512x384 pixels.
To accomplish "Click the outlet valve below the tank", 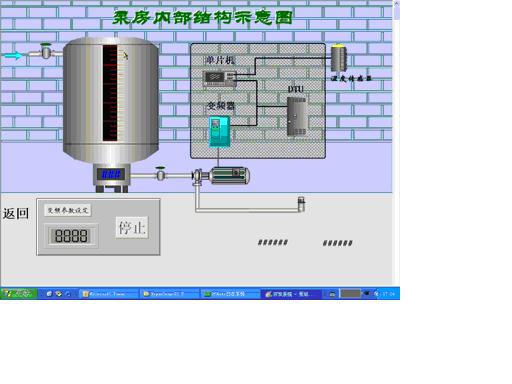I will pos(160,173).
